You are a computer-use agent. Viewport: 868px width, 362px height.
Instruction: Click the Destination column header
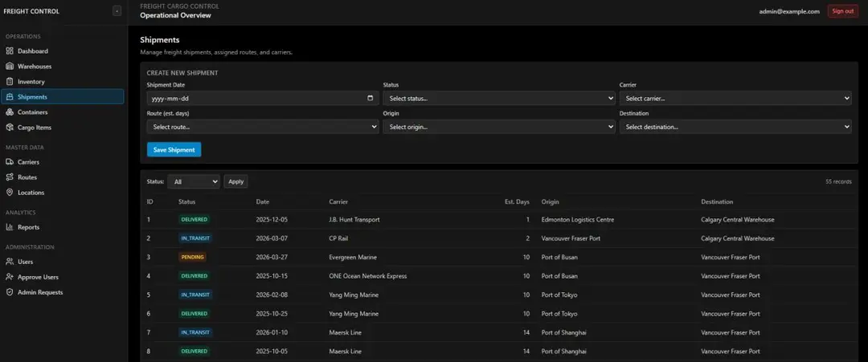(717, 201)
